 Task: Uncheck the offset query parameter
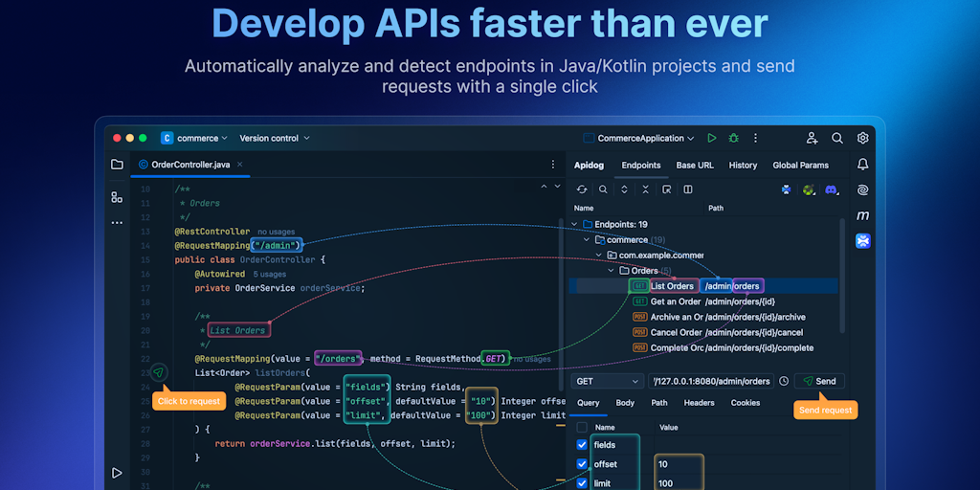582,464
